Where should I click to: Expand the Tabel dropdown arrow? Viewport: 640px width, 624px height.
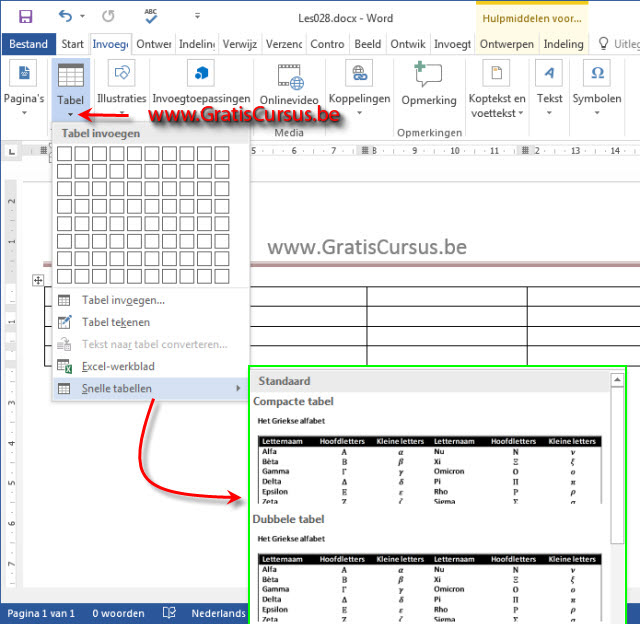(71, 115)
